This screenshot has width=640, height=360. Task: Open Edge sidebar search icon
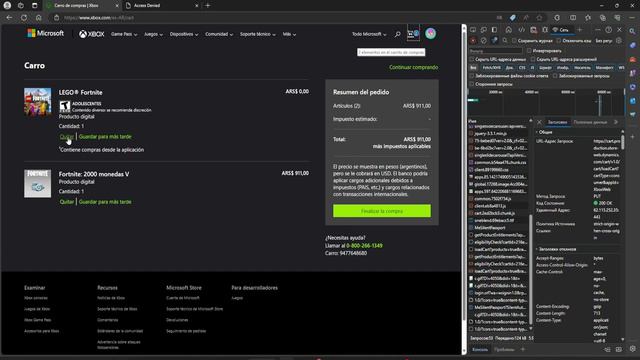[632, 31]
